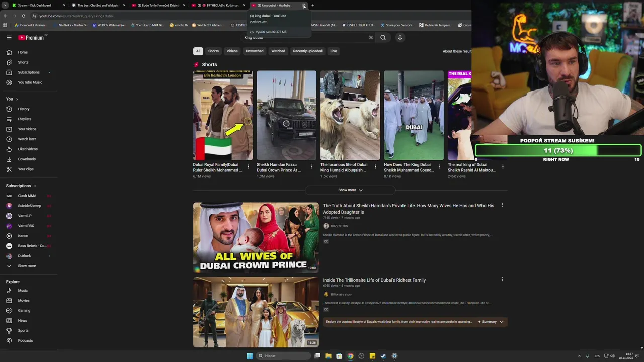
Task: Open All Wives of Dubai Crown Prince thumbnail
Action: 256,237
